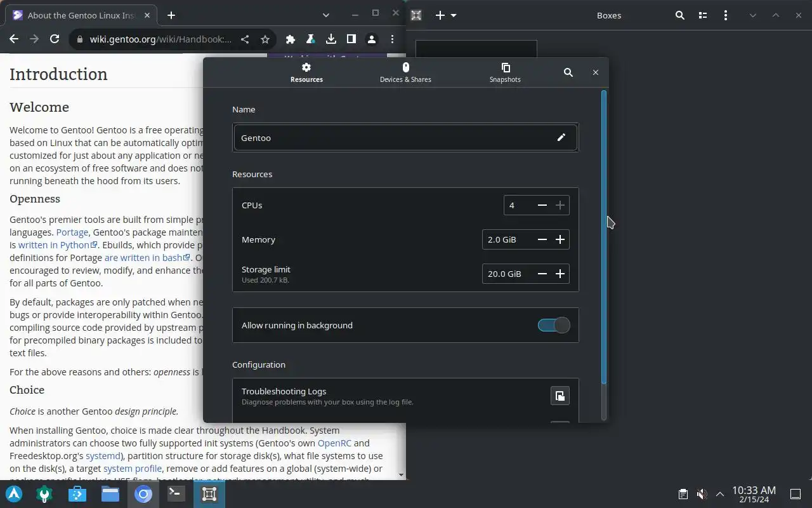This screenshot has height=508, width=812.
Task: Select the About the Gentoo Linux tab
Action: [x=82, y=15]
